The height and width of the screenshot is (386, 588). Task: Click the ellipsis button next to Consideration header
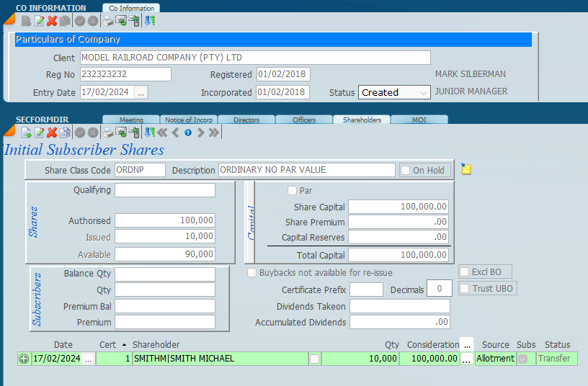pyautogui.click(x=467, y=344)
